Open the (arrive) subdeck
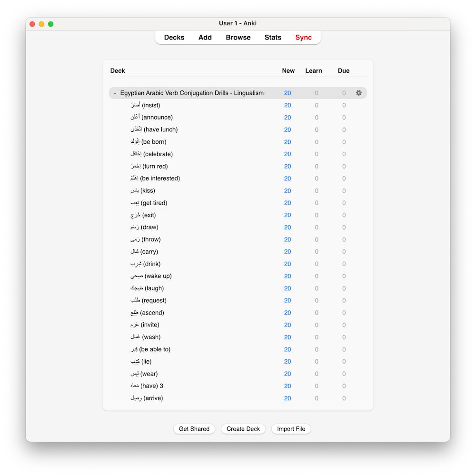 [x=147, y=398]
